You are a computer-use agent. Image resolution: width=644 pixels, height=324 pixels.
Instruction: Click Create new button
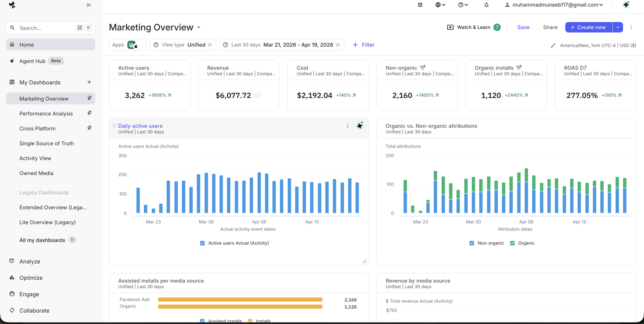588,27
